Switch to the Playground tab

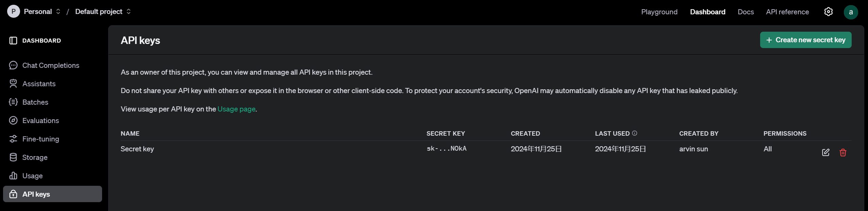coord(659,12)
